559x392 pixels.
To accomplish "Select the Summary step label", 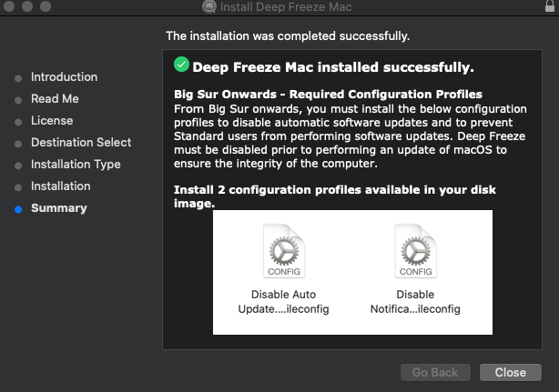I will [x=58, y=208].
